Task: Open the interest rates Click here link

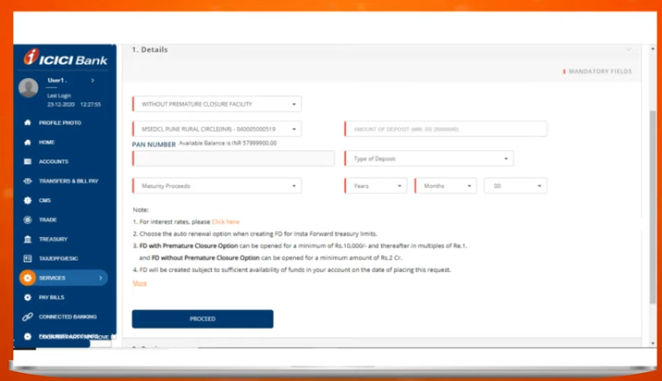Action: (225, 222)
